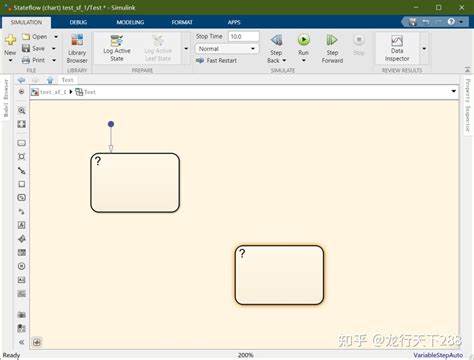This screenshot has height=360, width=474.
Task: Click the Zoom magnifier tool
Action: (x=22, y=111)
